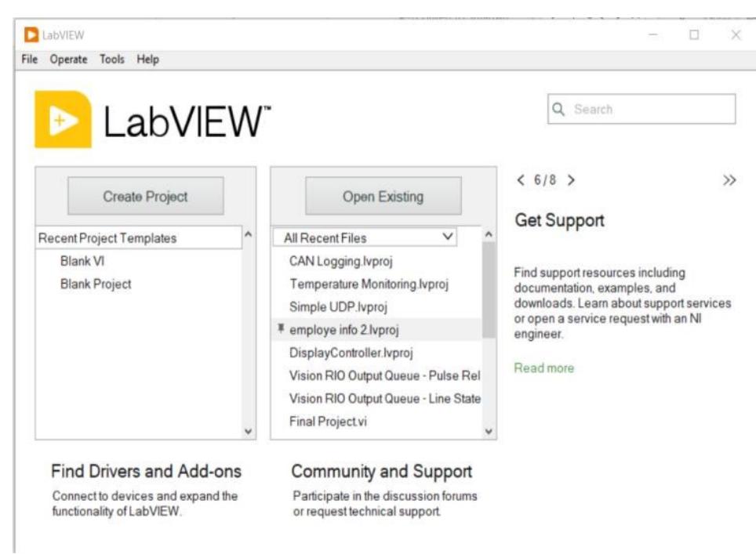This screenshot has height=554, width=756.
Task: Open the Help menu
Action: [x=147, y=60]
